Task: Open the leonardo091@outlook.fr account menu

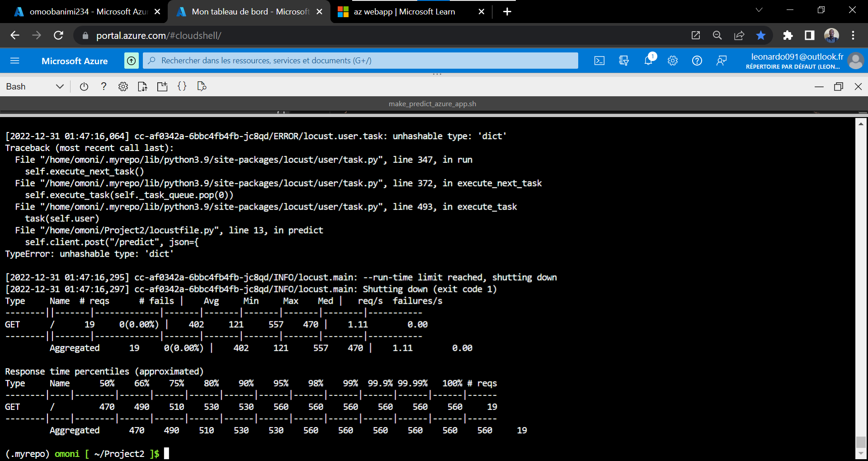Action: tap(856, 60)
